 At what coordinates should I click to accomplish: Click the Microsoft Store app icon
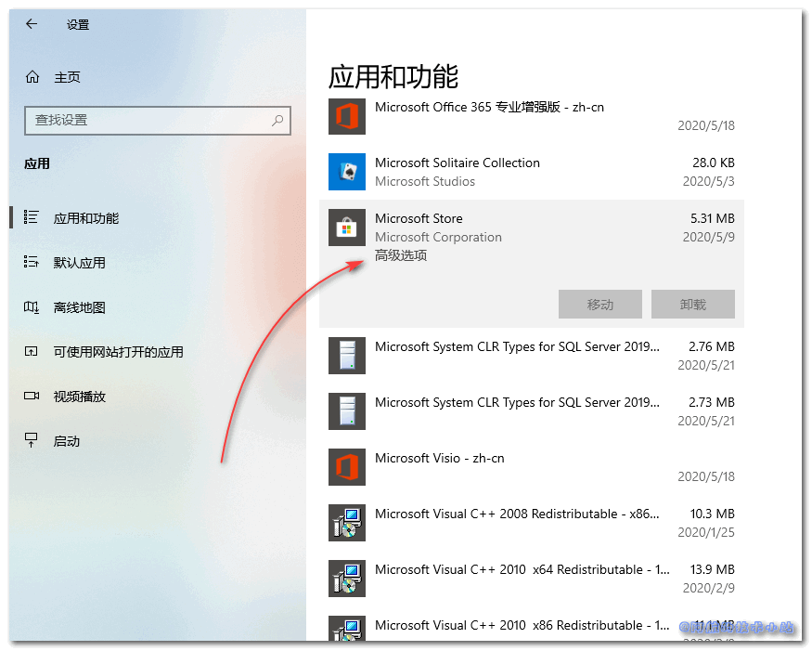(347, 228)
